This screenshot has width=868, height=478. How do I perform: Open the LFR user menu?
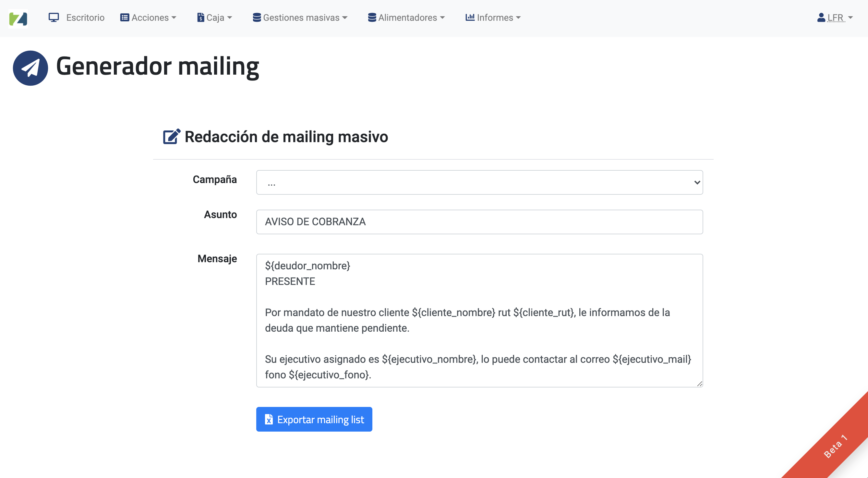835,18
